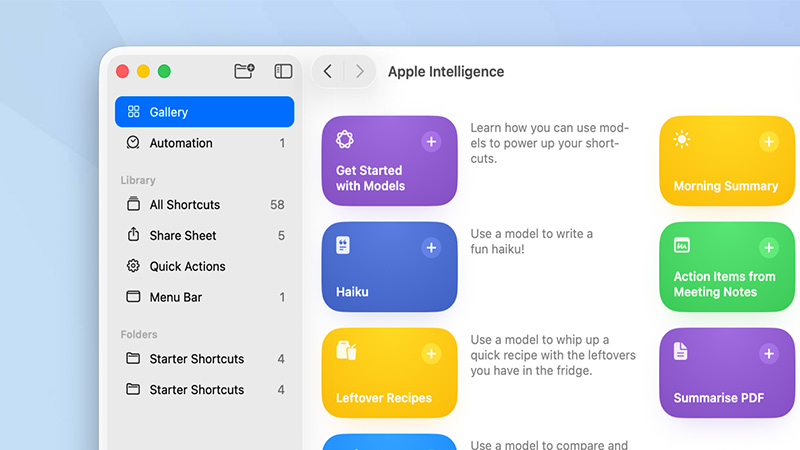Viewport: 800px width, 450px height.
Task: Click the 'Learn how you can use' description
Action: pyautogui.click(x=549, y=143)
